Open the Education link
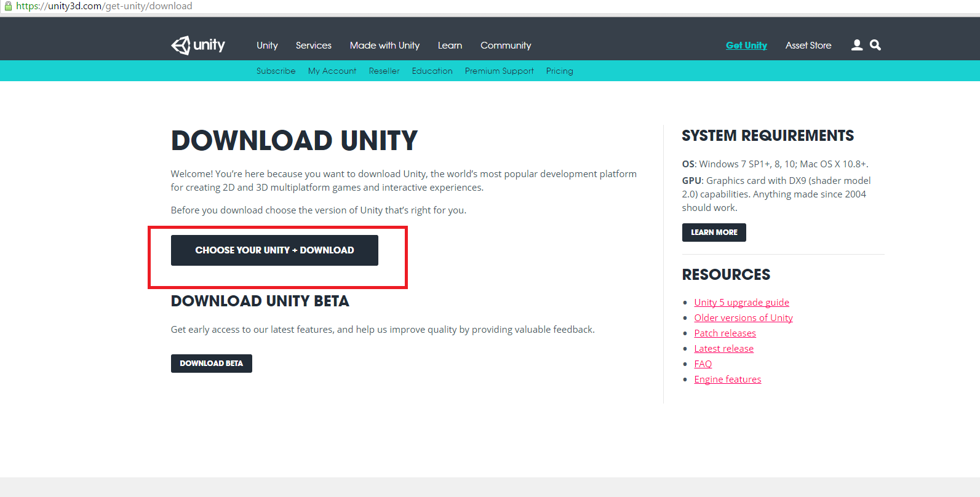The image size is (980, 497). tap(432, 71)
